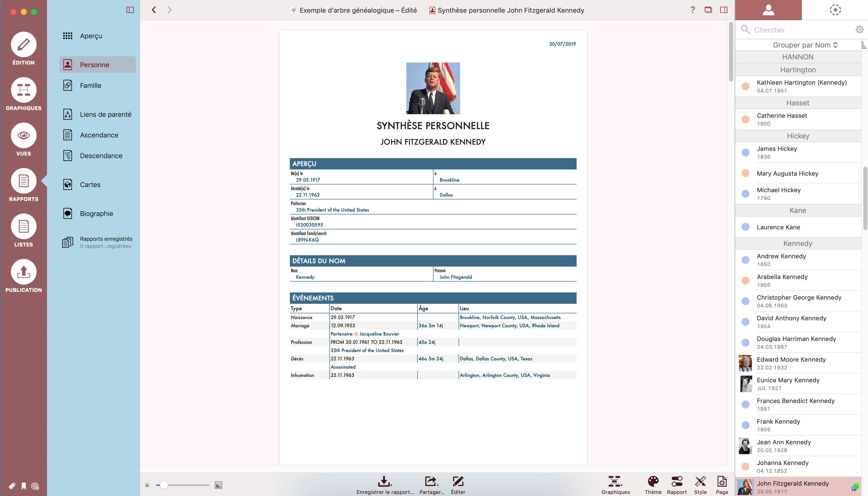Click the window display mode icon
Viewport: 868px width, 496px height.
(x=708, y=10)
